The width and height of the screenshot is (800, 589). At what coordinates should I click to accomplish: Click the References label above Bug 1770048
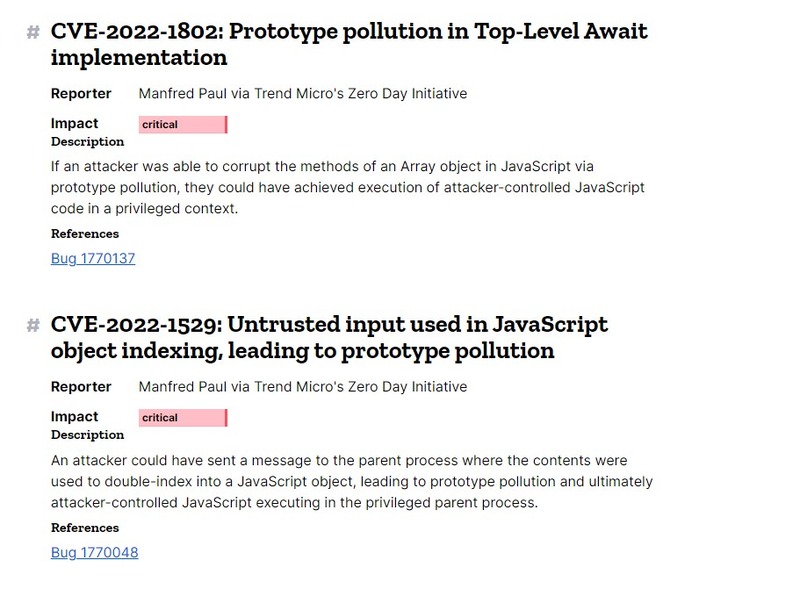85,528
